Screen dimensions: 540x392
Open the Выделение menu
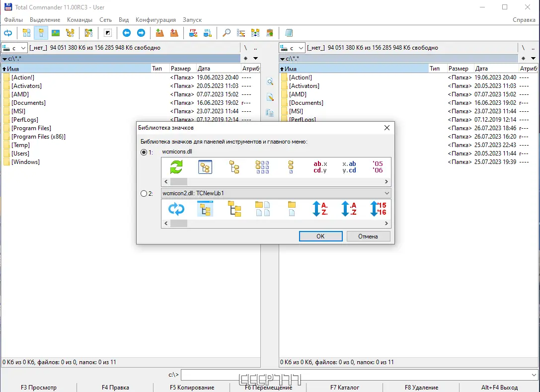tap(45, 20)
